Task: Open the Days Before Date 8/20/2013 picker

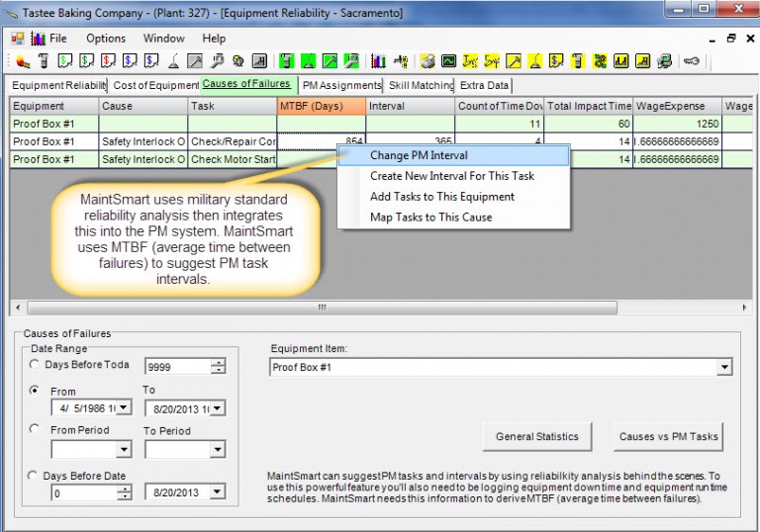Action: 218,491
